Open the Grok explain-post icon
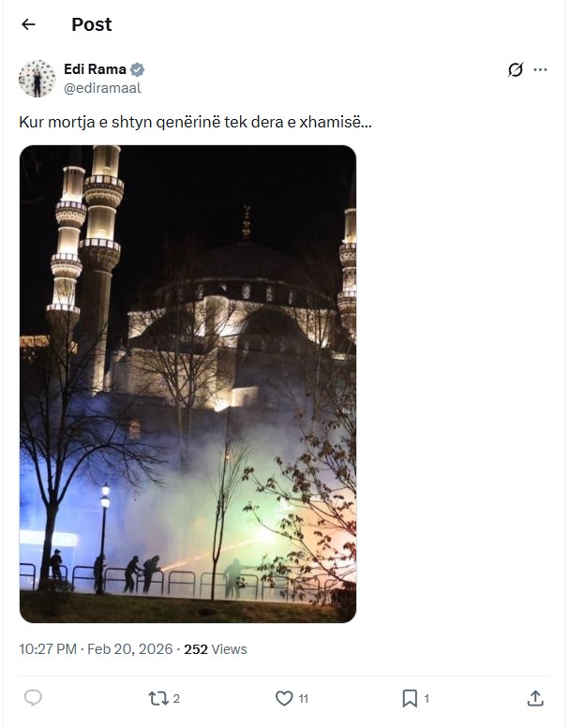 [516, 69]
